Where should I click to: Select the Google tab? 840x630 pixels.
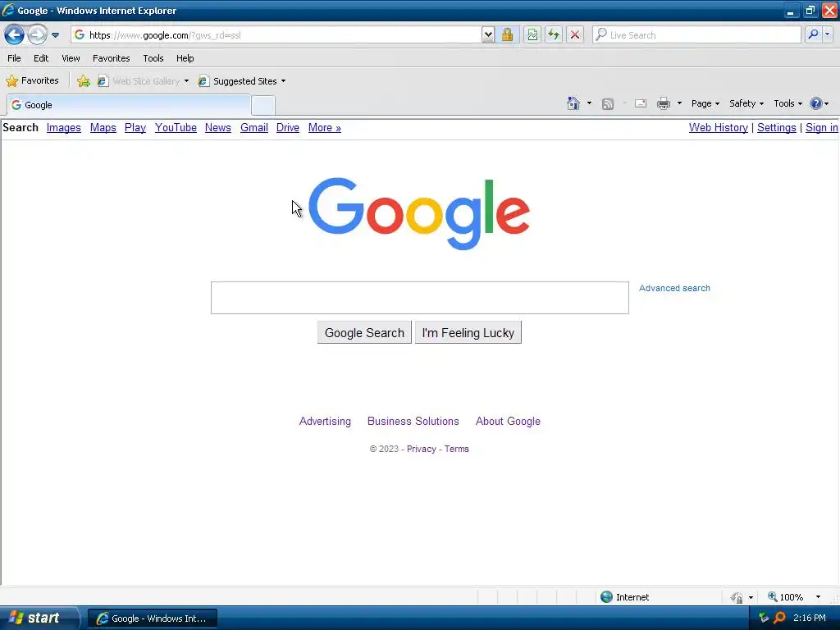129,105
